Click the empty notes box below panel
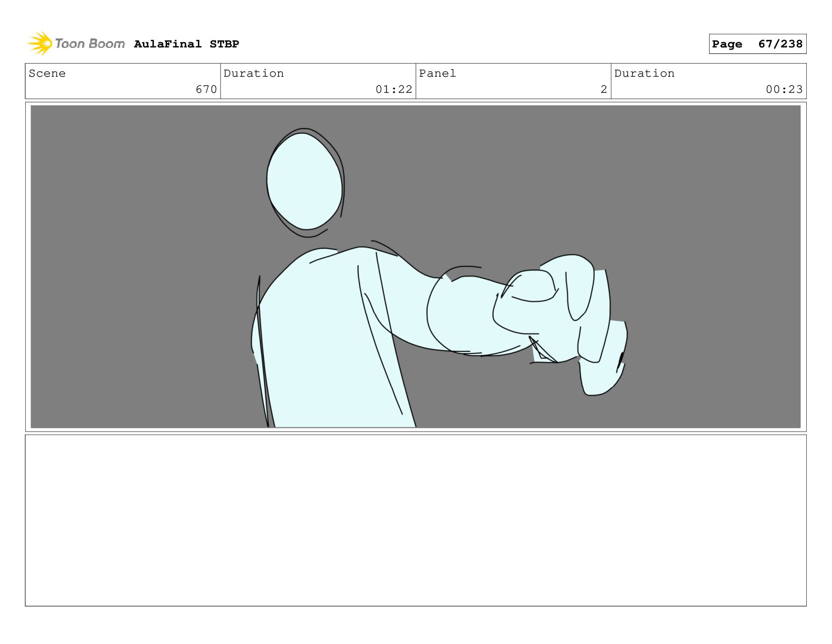Image resolution: width=832 pixels, height=644 pixels. click(x=415, y=520)
